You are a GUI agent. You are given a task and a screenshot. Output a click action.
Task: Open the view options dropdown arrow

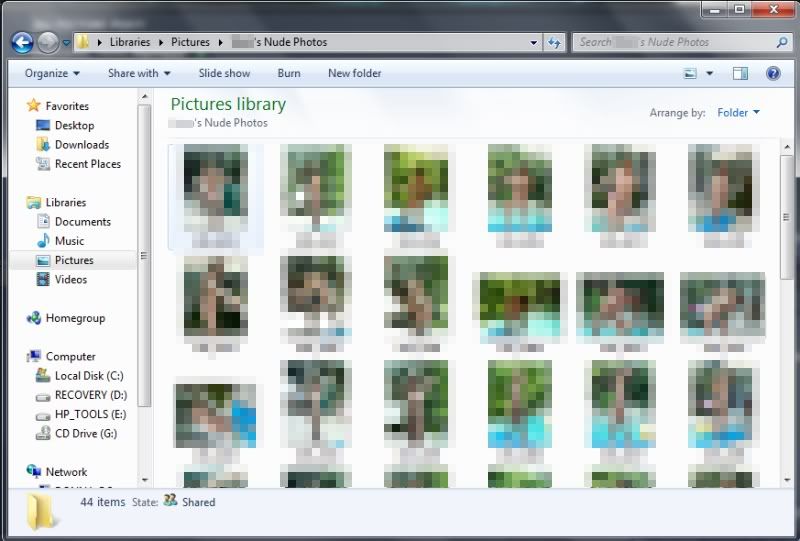click(709, 73)
